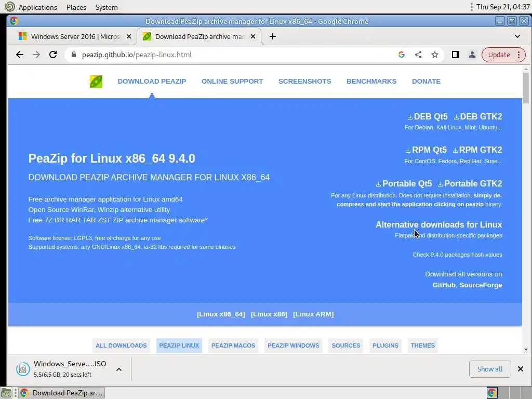This screenshot has height=399, width=532.
Task: Click the SOURCES button
Action: pos(346,345)
